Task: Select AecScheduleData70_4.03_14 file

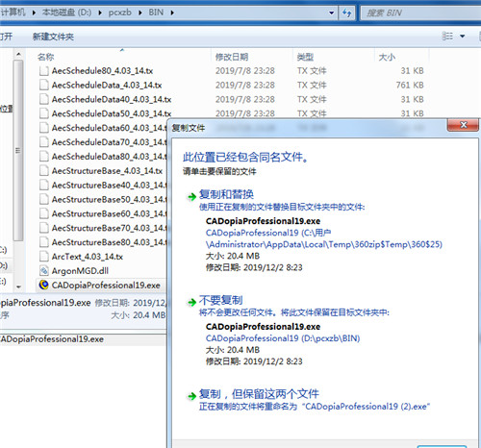Action: tap(109, 142)
